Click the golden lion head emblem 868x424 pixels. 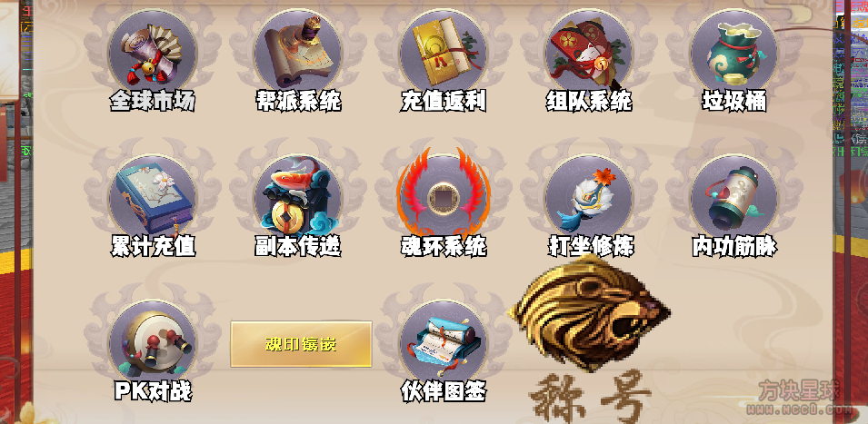[x=590, y=313]
